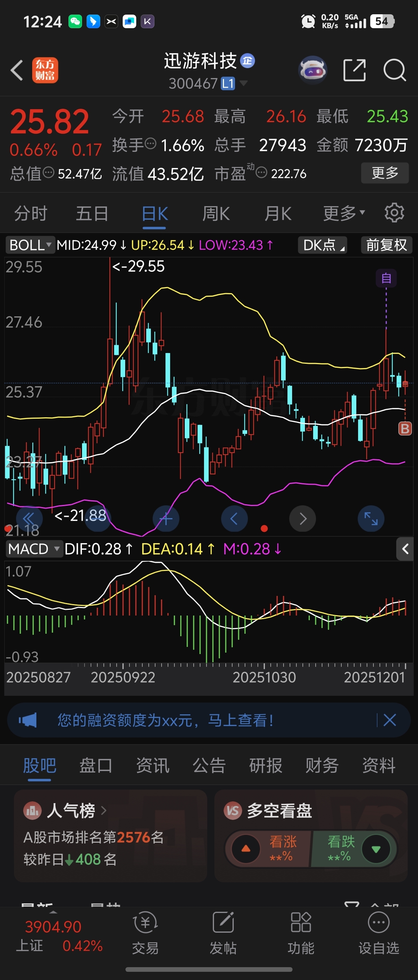
Task: Open the 财务 tab
Action: coord(322,765)
